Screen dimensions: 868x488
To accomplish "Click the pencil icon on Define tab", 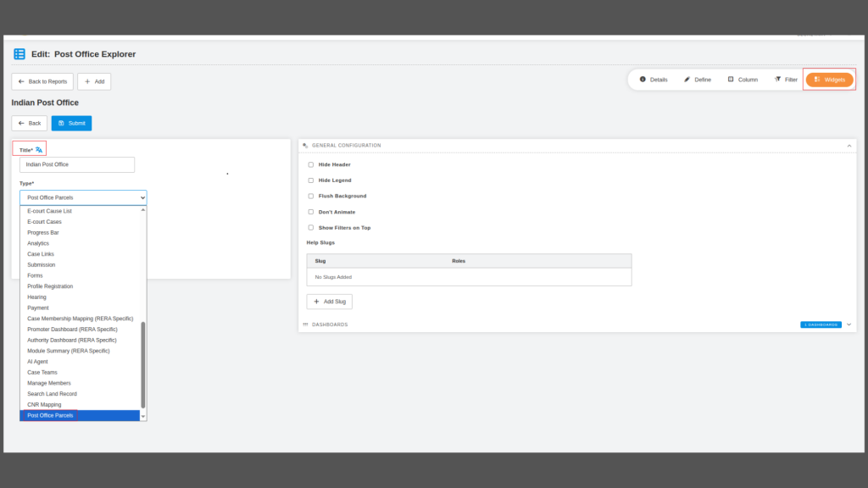I will click(x=687, y=80).
